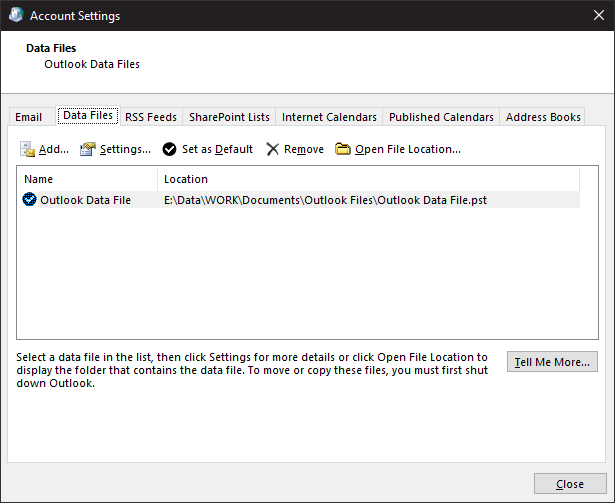The height and width of the screenshot is (503, 615).
Task: Open the Published Calendars tab
Action: tap(441, 117)
